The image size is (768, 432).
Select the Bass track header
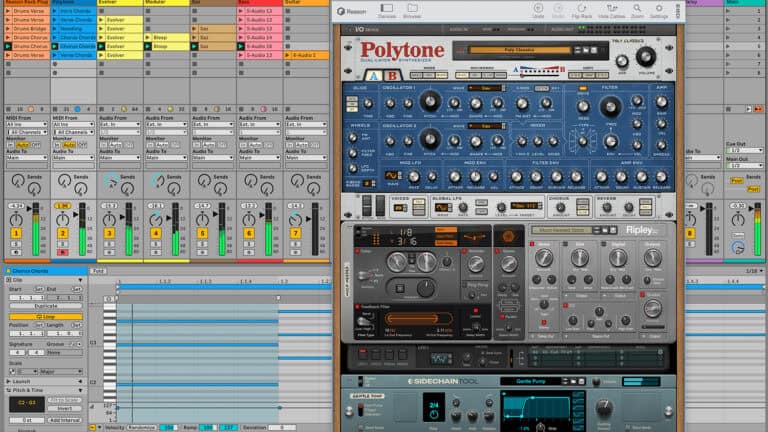[x=259, y=2]
